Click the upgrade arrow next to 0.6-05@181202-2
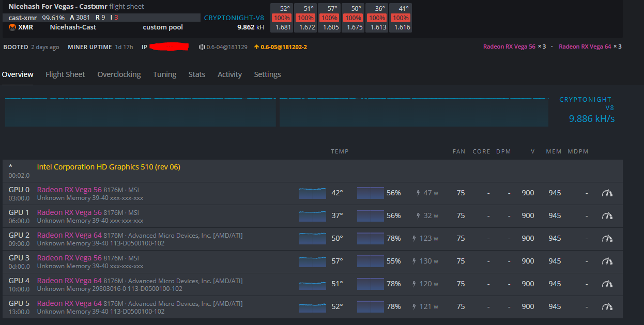Viewport: 644px width, 325px height. [256, 47]
